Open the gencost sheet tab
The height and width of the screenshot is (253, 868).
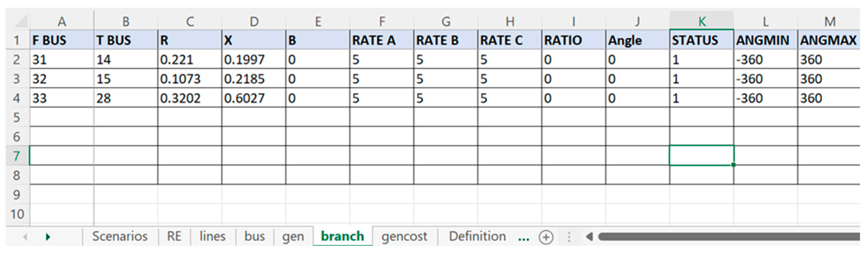(x=404, y=236)
